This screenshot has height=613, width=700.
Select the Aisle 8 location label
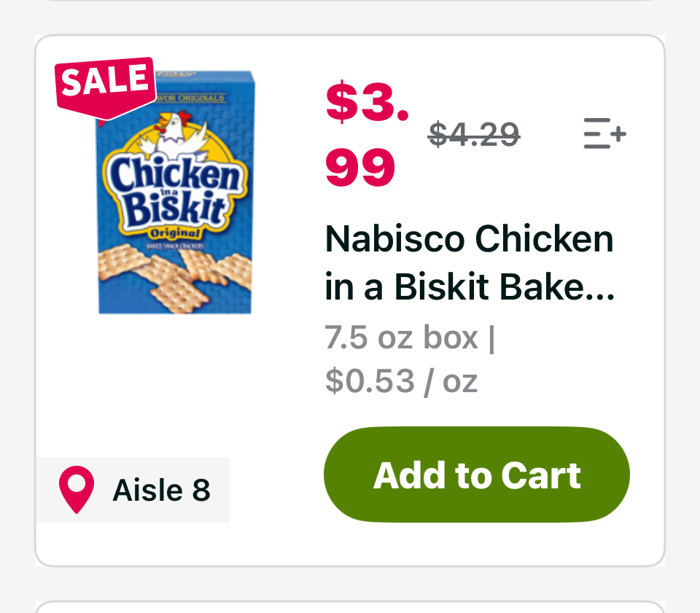point(161,490)
